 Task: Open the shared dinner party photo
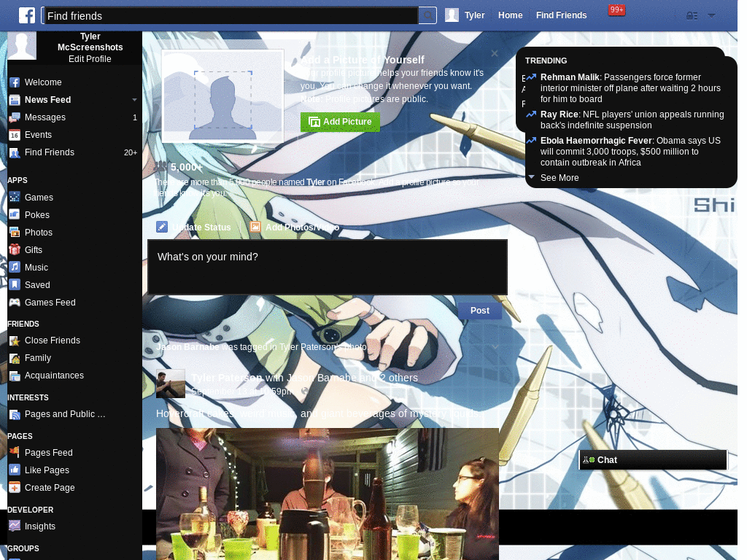click(328, 494)
